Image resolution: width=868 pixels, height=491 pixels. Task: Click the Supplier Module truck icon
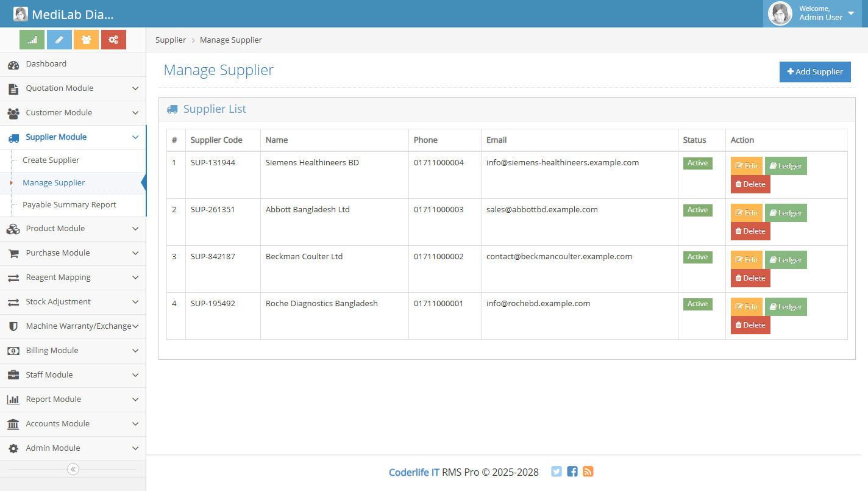click(x=13, y=138)
